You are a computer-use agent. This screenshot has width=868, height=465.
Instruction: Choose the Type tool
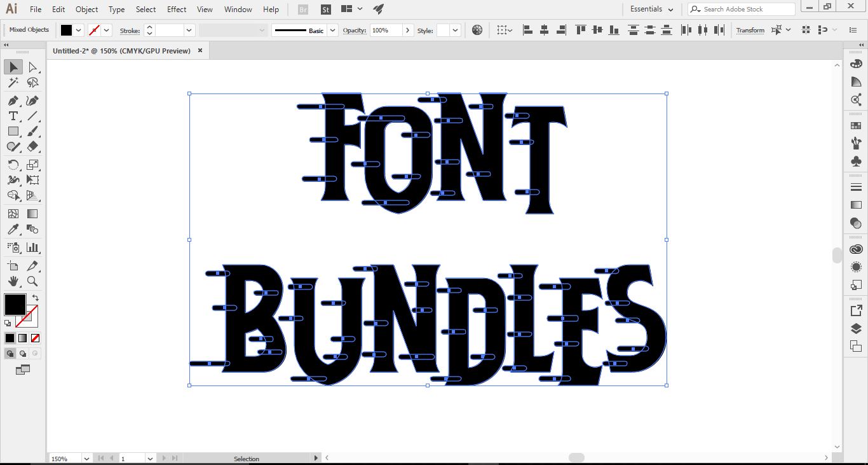coord(13,116)
